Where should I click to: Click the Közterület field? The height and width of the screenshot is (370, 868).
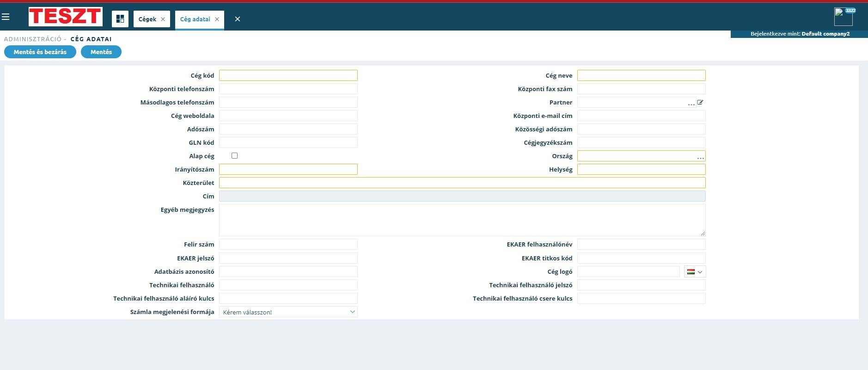click(x=462, y=183)
